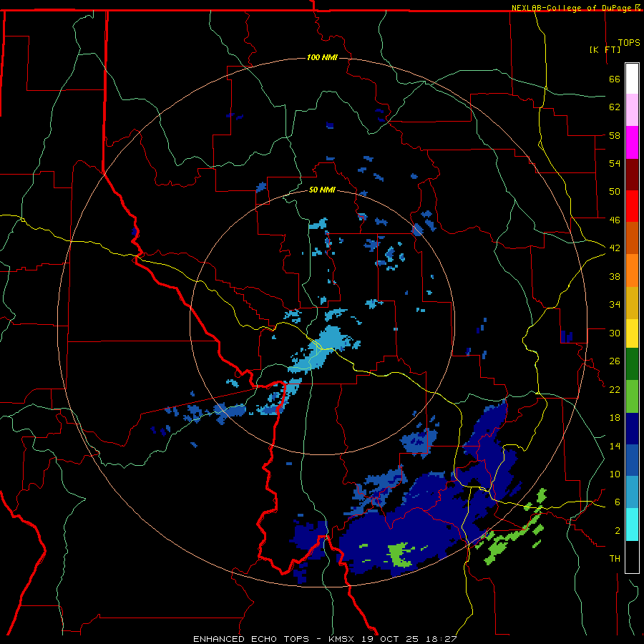The height and width of the screenshot is (644, 644).
Task: Click the "6" legend value
Action: pos(617,502)
